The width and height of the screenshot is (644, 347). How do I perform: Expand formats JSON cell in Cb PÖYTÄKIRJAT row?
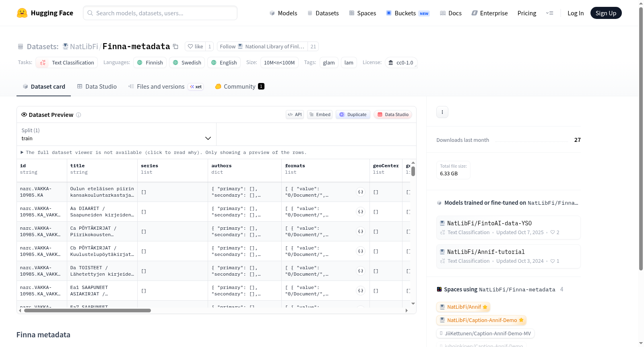[x=361, y=251]
